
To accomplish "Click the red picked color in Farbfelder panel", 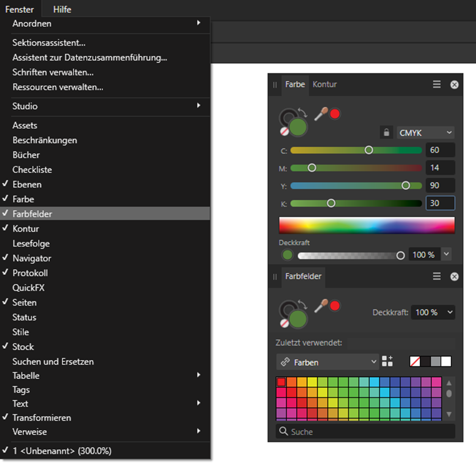I will 335,306.
